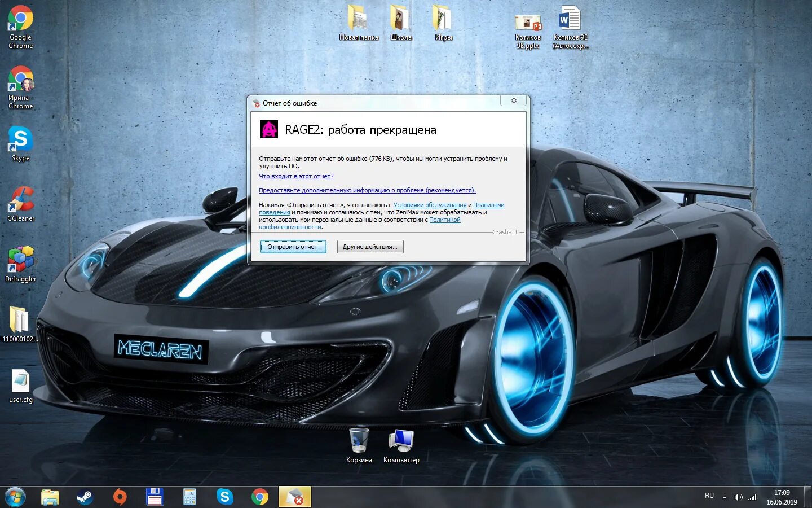
Task: Open Steam from the taskbar
Action: pyautogui.click(x=85, y=497)
